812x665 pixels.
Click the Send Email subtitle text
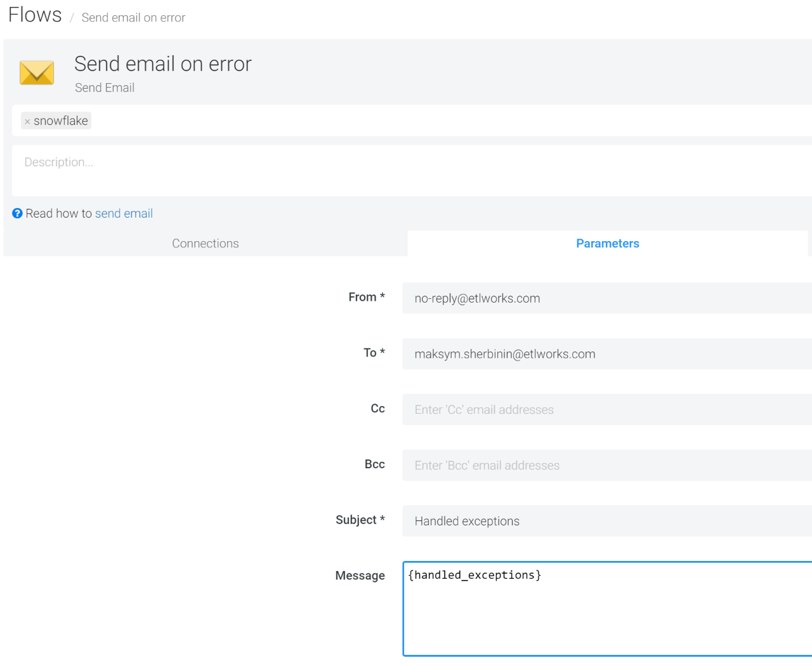(x=105, y=88)
